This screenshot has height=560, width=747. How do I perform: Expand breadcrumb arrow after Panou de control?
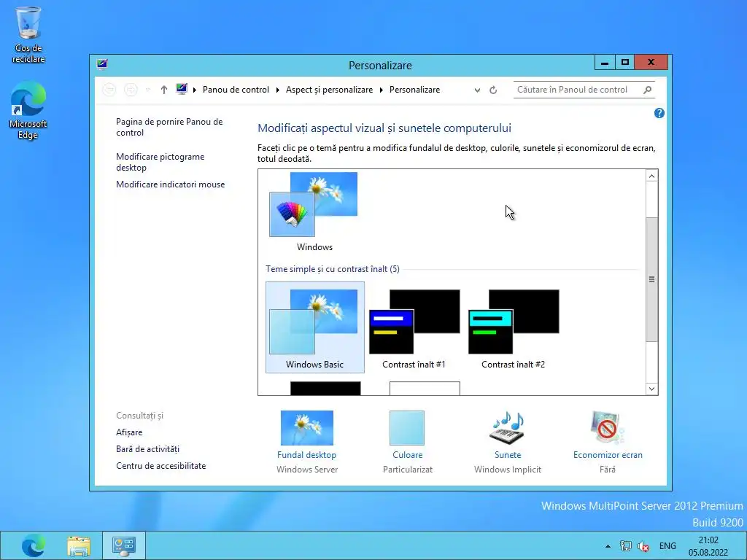278,90
